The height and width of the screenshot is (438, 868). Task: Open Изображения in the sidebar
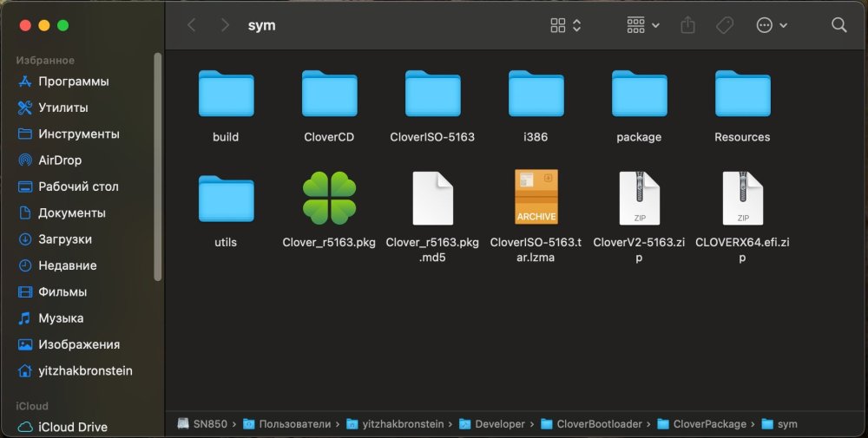(x=80, y=344)
